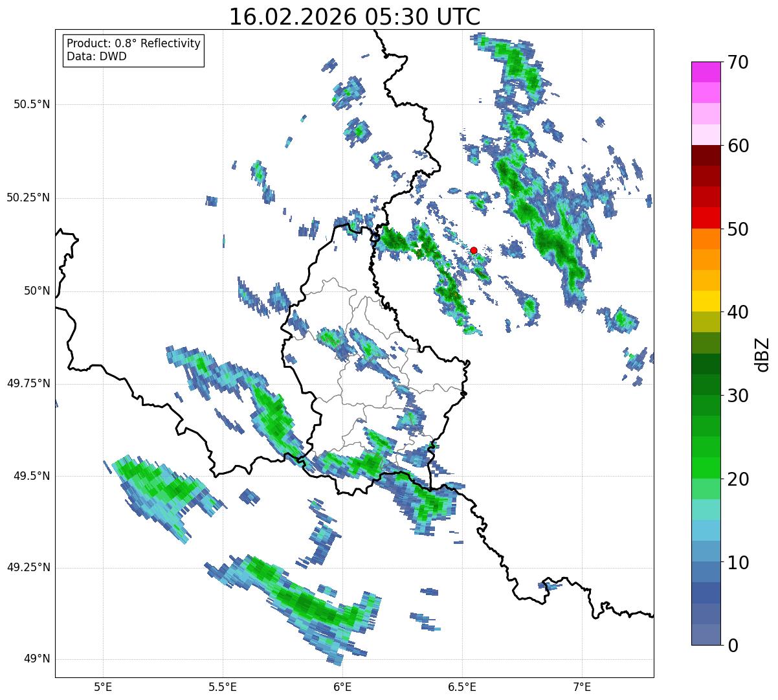Click the colorbar tick label 0
The width and height of the screenshot is (778, 700).
(x=733, y=646)
